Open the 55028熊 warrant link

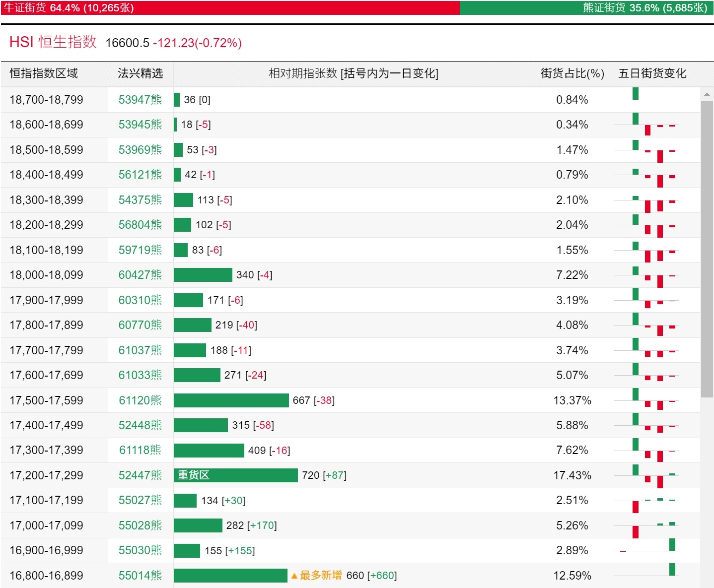(x=140, y=525)
